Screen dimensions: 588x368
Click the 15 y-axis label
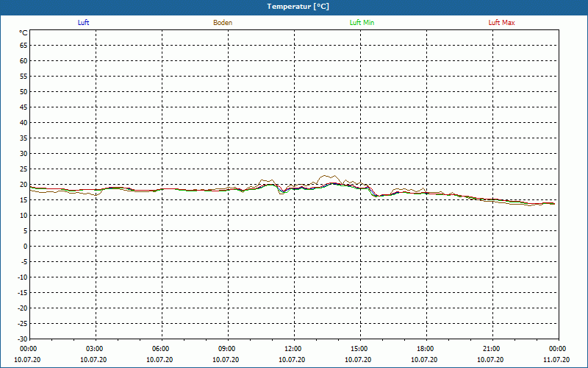pyautogui.click(x=24, y=200)
